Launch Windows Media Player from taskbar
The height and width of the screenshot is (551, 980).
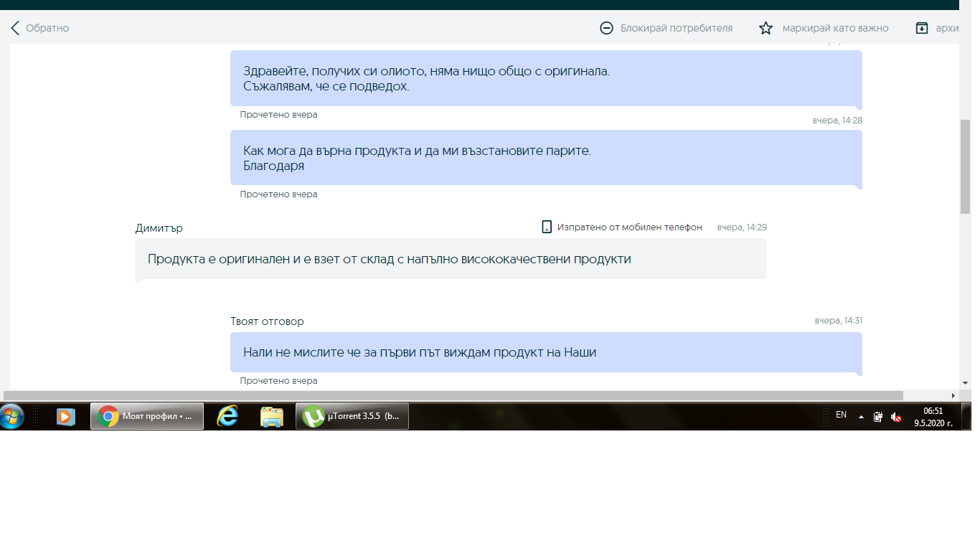[66, 416]
